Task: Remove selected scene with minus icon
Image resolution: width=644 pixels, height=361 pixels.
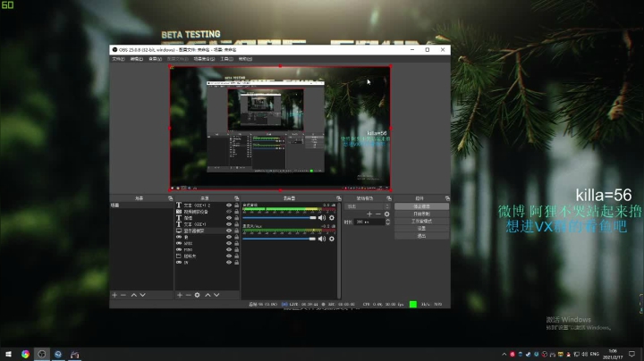Action: pyautogui.click(x=123, y=295)
